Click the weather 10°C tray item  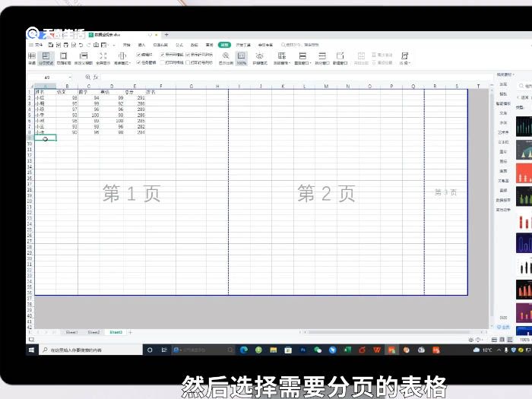point(483,350)
